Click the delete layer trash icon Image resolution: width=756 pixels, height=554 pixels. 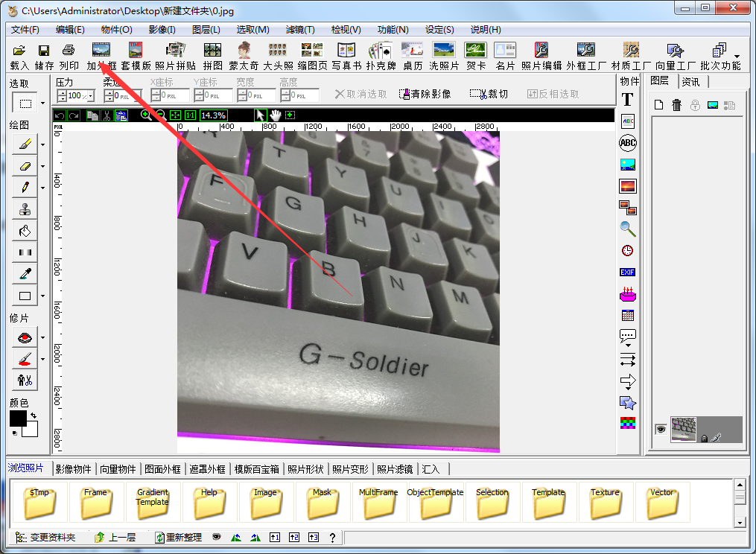coord(676,105)
